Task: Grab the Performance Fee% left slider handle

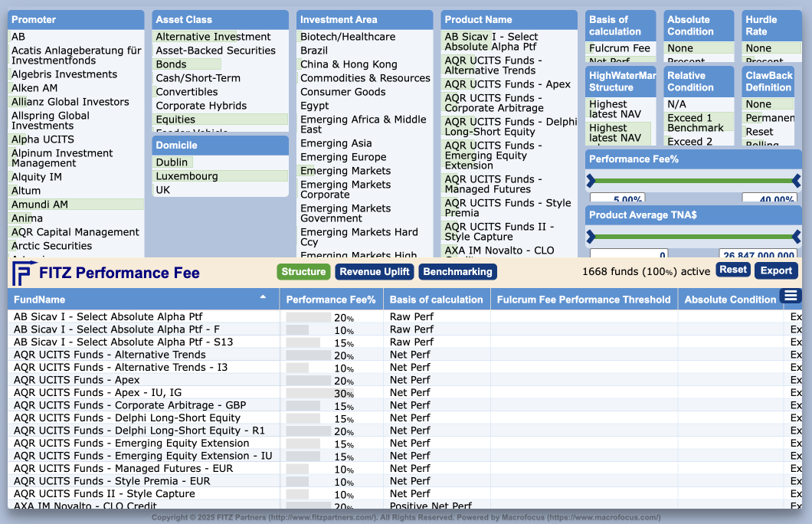Action: tap(591, 181)
